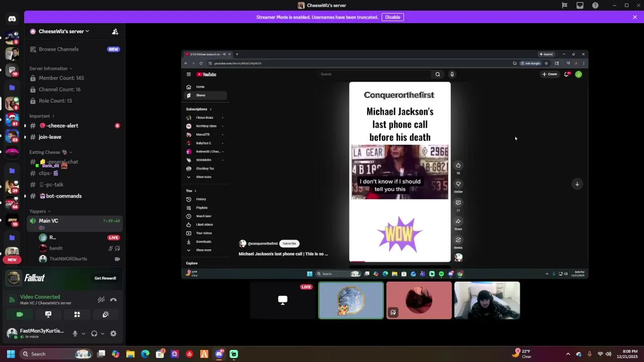Open the general-chat channel

[75, 162]
